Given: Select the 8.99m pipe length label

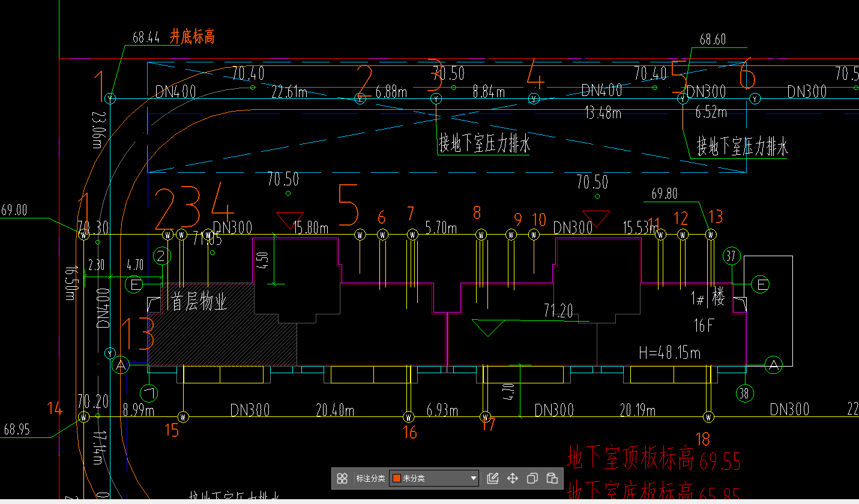Looking at the screenshot, I should tap(139, 410).
